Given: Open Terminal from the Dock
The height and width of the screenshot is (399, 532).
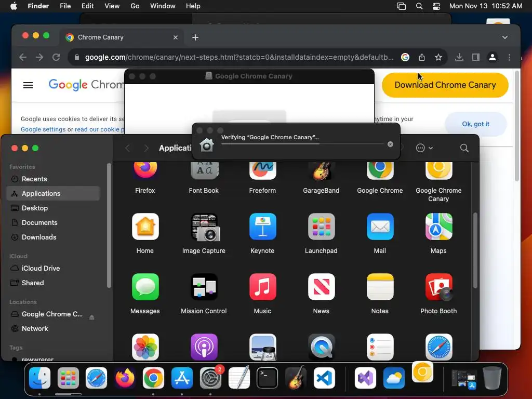Looking at the screenshot, I should [x=267, y=378].
